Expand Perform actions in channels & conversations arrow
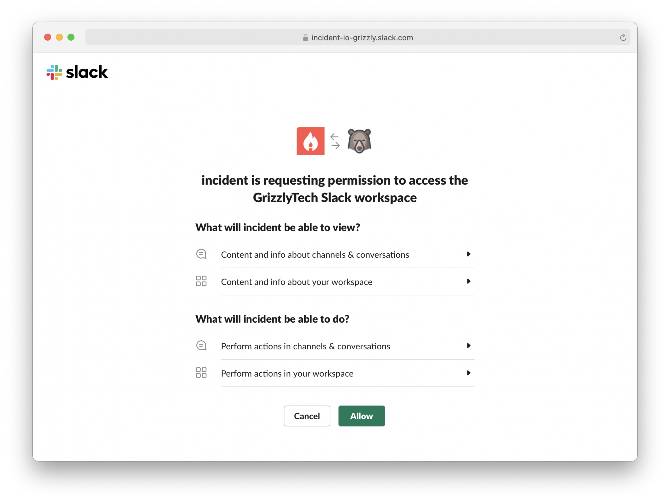 (468, 345)
